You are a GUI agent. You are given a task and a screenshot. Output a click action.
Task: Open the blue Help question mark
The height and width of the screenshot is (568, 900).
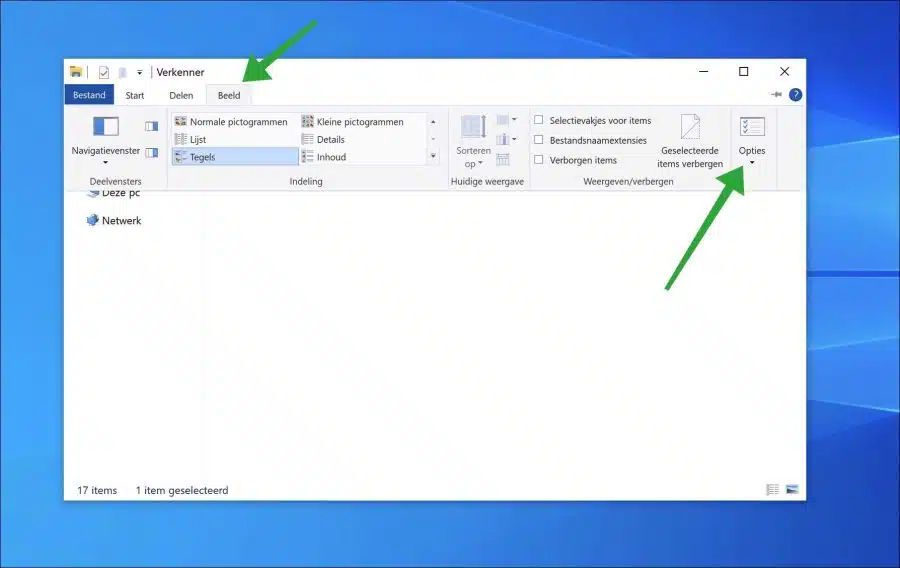pyautogui.click(x=795, y=95)
